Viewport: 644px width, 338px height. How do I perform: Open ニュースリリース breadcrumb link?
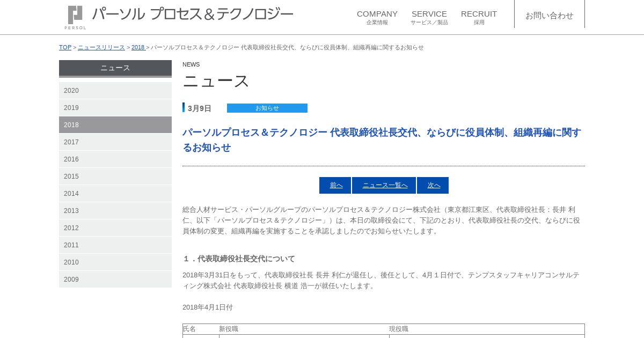pos(101,47)
